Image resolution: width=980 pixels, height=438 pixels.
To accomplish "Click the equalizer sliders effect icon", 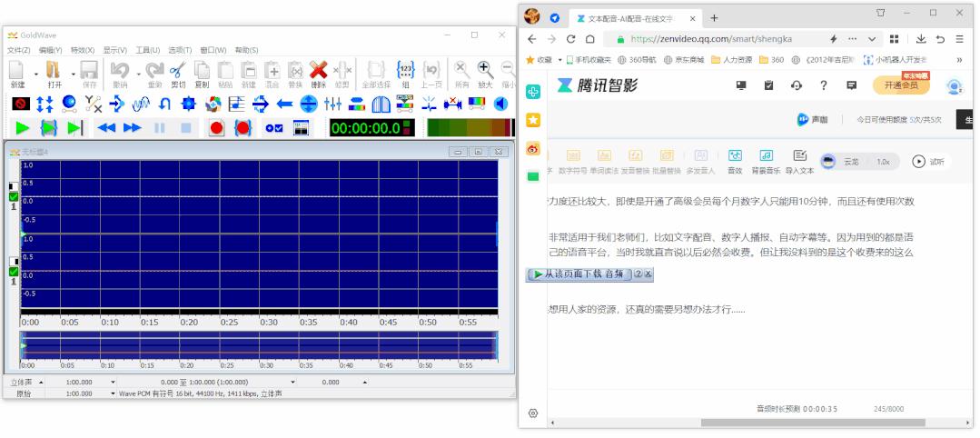I will click(332, 104).
